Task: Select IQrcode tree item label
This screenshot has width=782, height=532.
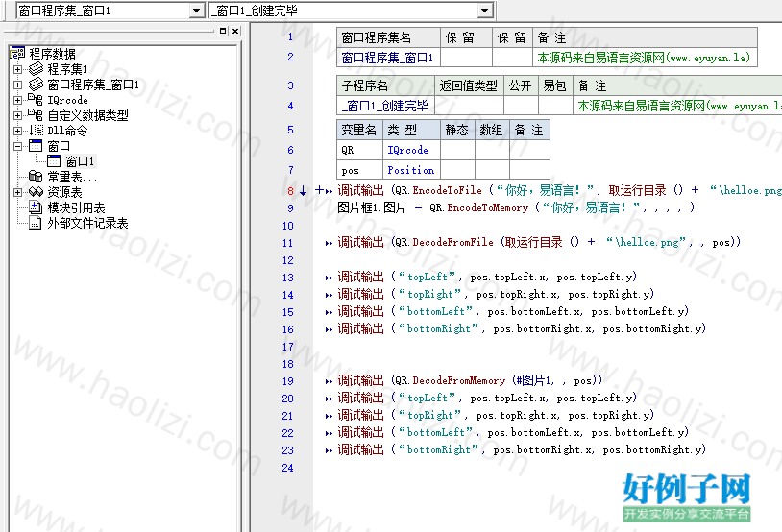Action: (68, 100)
